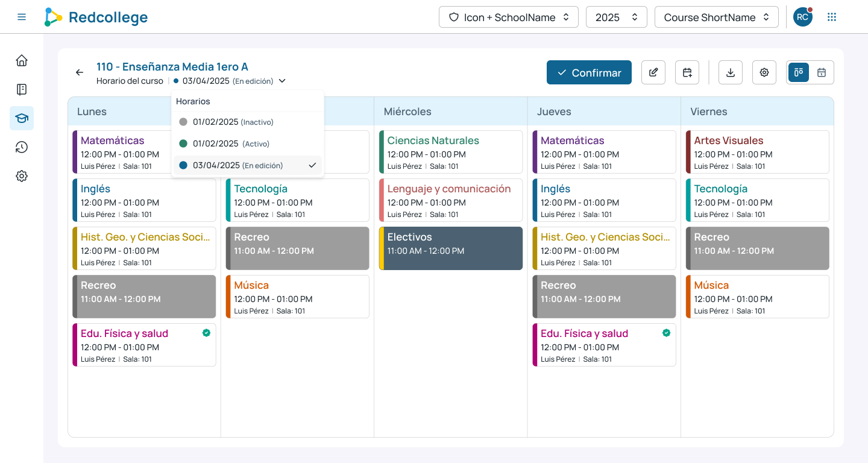Select schedule 03/04/2025 (En edición)
The height and width of the screenshot is (463, 868).
248,165
